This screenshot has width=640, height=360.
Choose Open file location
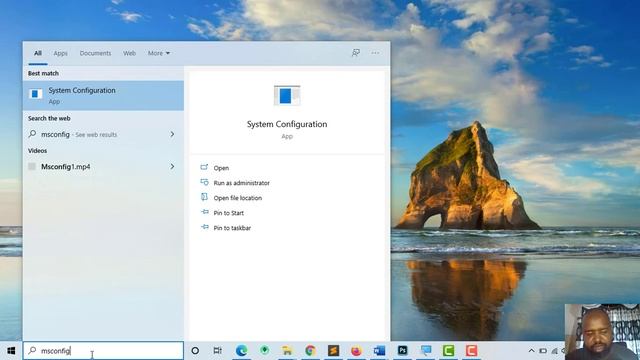click(x=238, y=198)
